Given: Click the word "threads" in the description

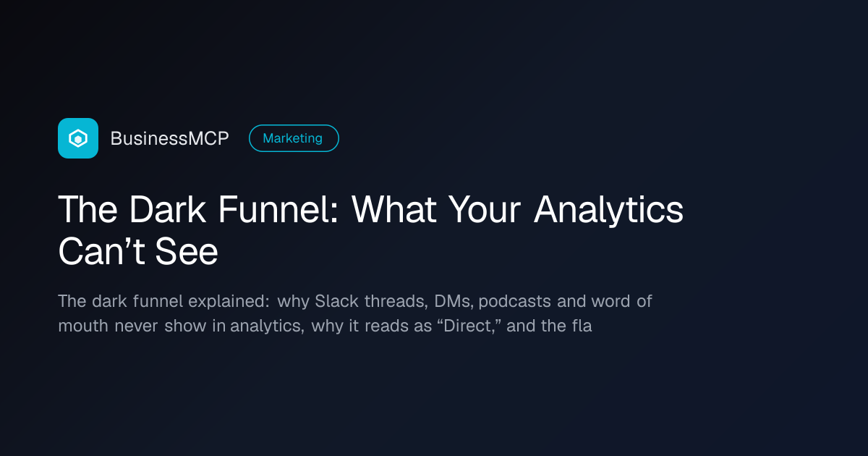Looking at the screenshot, I should [x=397, y=301].
